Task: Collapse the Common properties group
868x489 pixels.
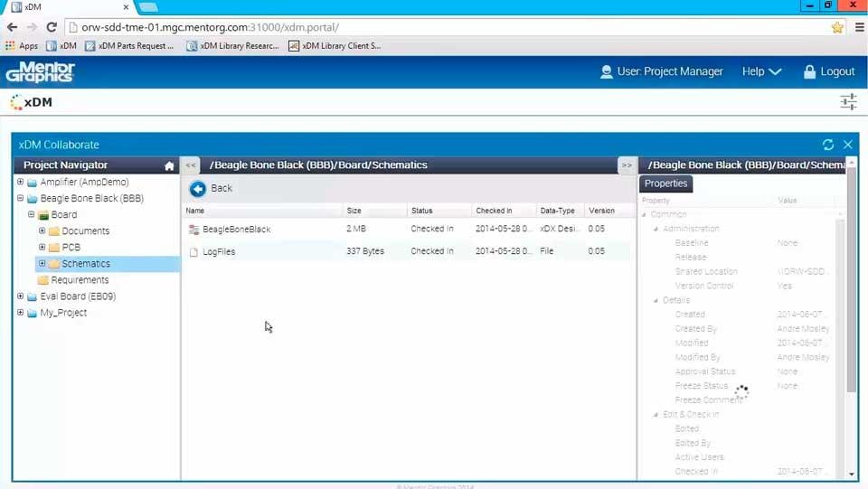Action: point(644,214)
